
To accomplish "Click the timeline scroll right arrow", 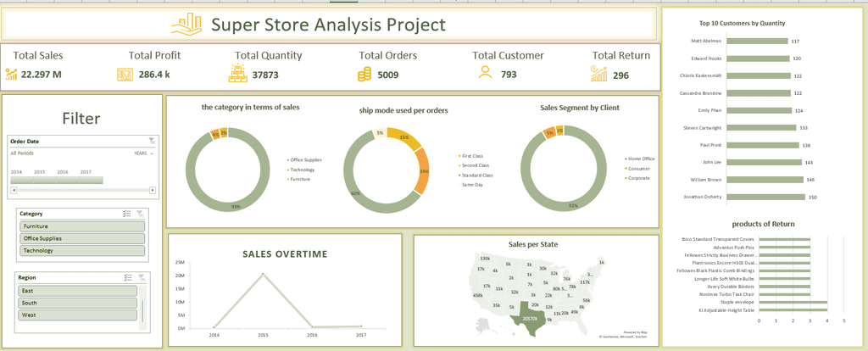I will [x=153, y=190].
